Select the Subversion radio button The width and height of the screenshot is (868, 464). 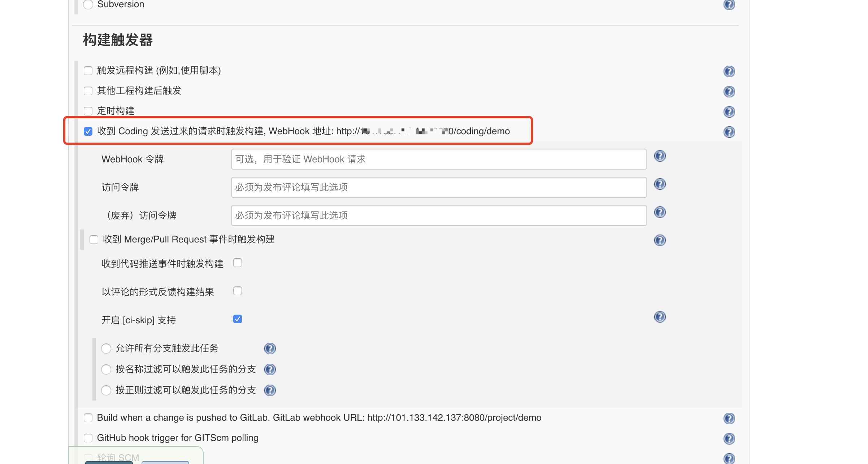(x=88, y=5)
